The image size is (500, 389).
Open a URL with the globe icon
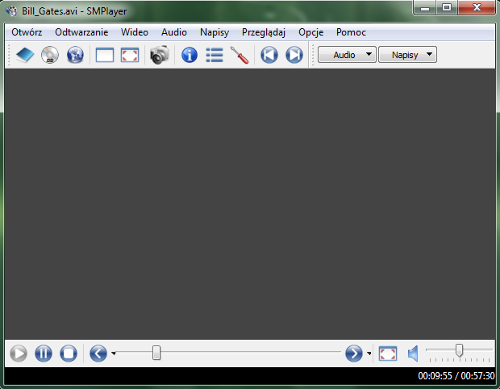pos(75,55)
